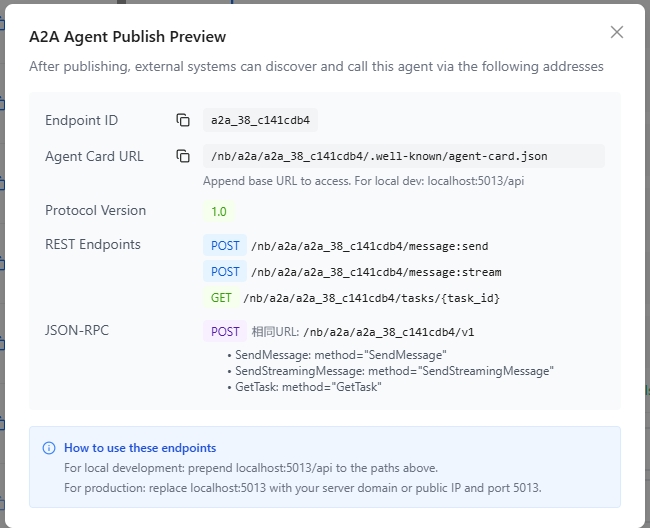Select the a2a_38_c141cdb4 endpoint ID field
Viewport: 650px width, 528px height.
point(260,120)
